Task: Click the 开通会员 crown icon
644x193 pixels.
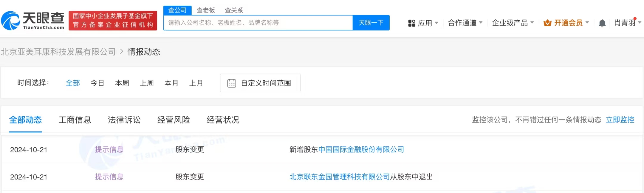Action: 547,23
